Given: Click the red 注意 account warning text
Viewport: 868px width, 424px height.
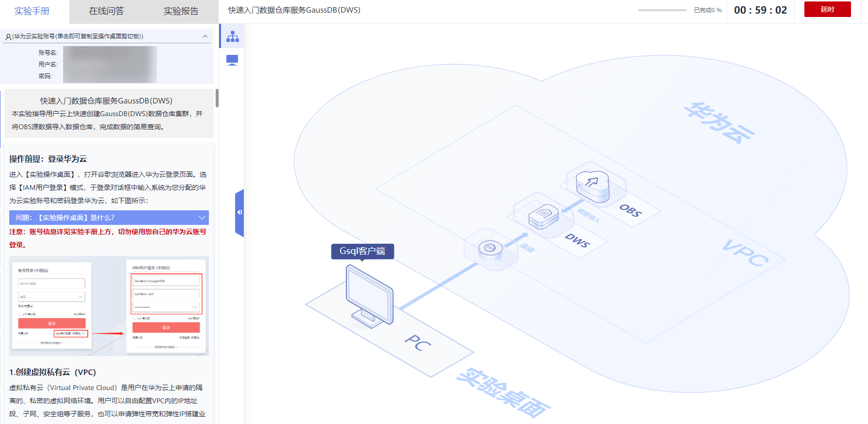Looking at the screenshot, I should click(108, 238).
